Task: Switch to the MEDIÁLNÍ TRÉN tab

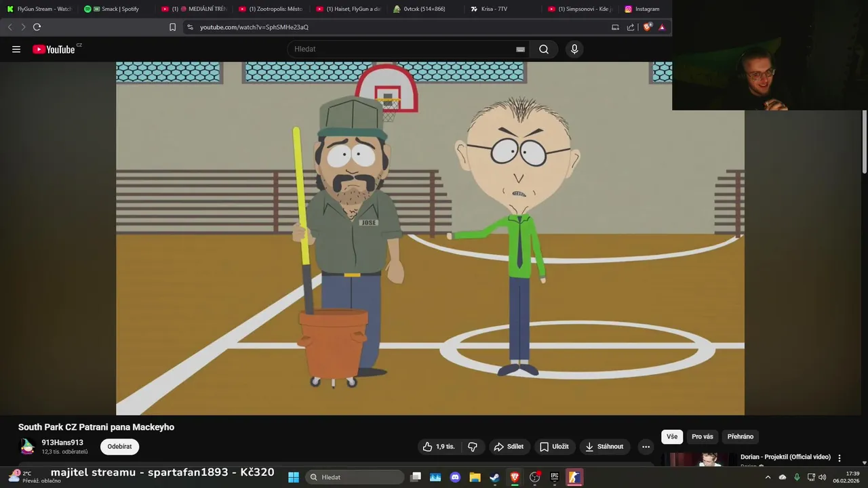Action: tap(194, 9)
